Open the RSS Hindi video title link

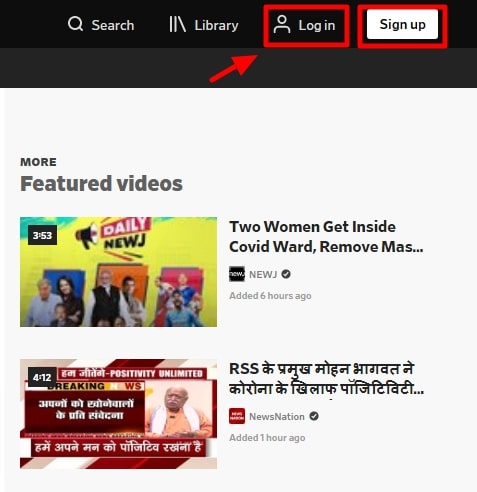(x=326, y=379)
